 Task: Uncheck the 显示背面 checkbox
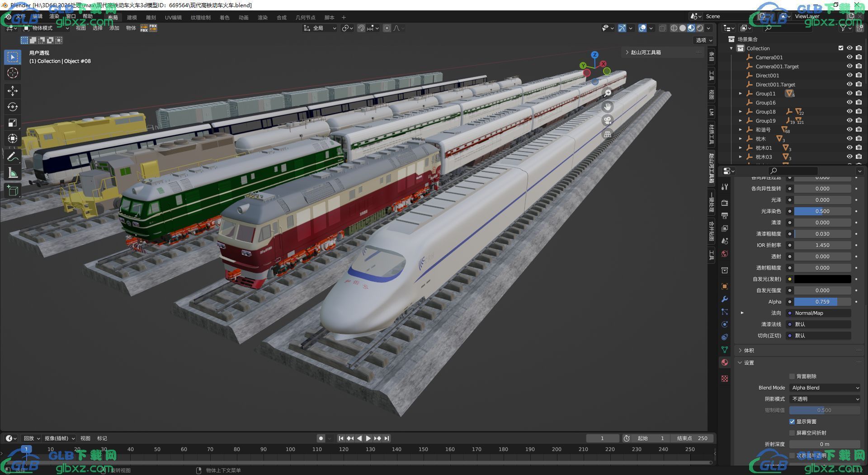point(792,422)
